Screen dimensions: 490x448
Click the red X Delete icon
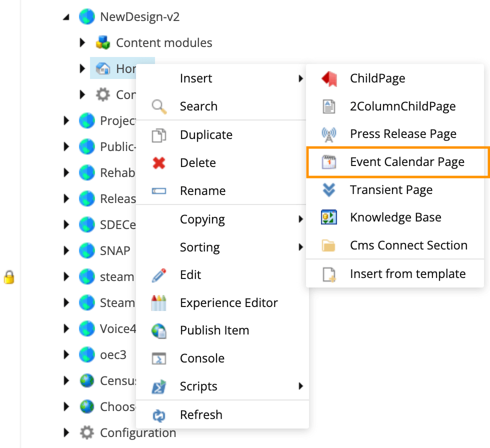pyautogui.click(x=159, y=162)
